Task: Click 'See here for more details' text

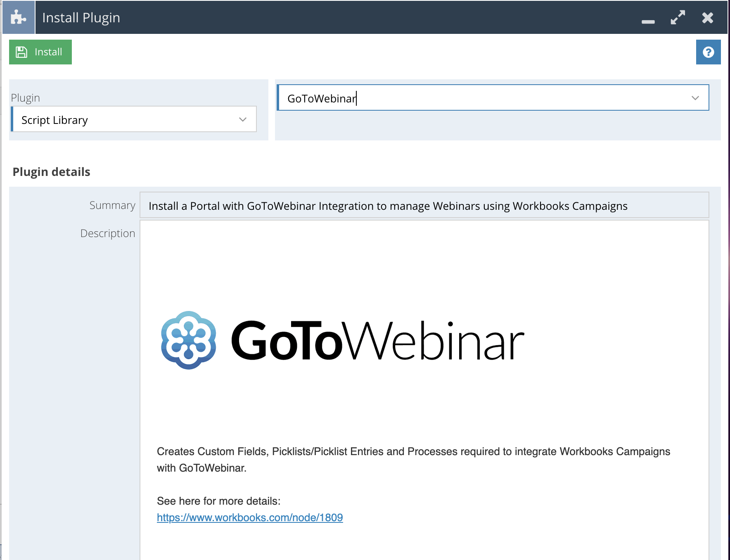Action: (218, 501)
